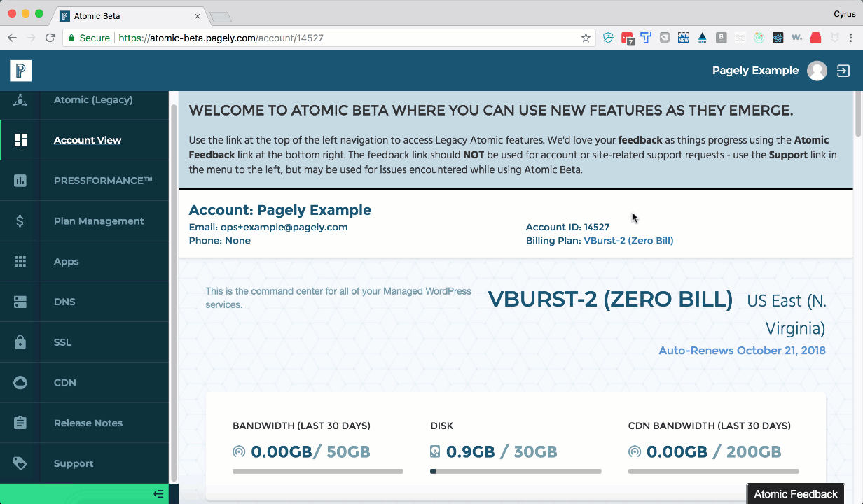Screen dimensions: 863x504
Task: Open the PRESSFORMANCE chart icon
Action: point(20,181)
